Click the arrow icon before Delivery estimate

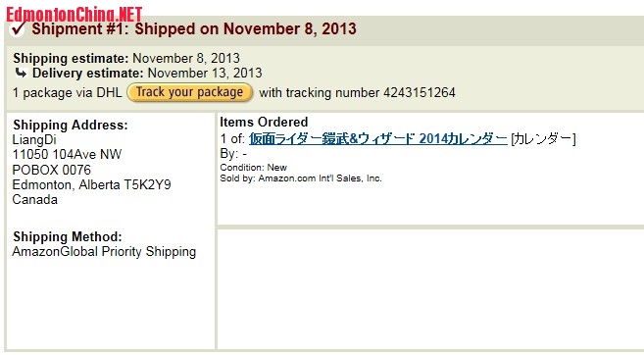point(21,74)
